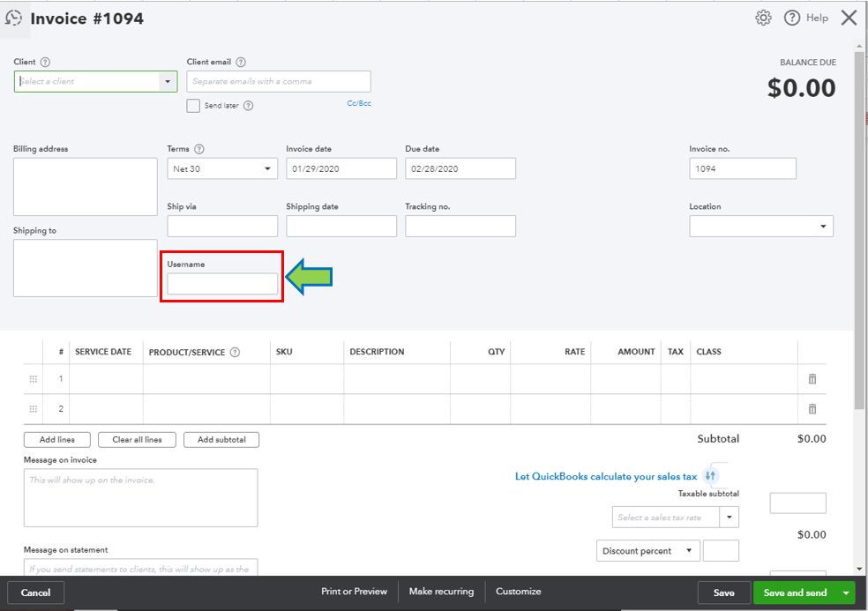Click the Invoice no. field 1094
The image size is (868, 611).
click(x=743, y=168)
